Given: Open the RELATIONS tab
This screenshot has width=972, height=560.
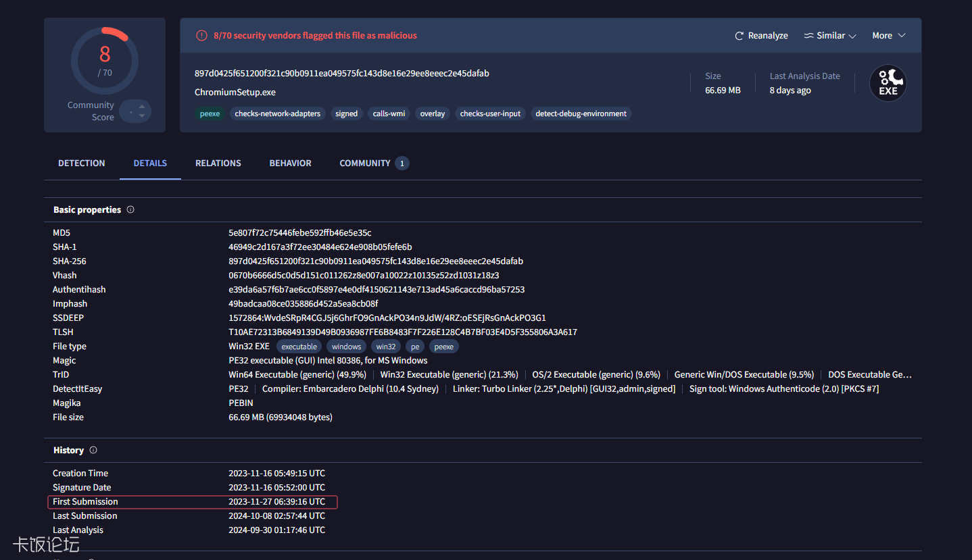Looking at the screenshot, I should (218, 163).
